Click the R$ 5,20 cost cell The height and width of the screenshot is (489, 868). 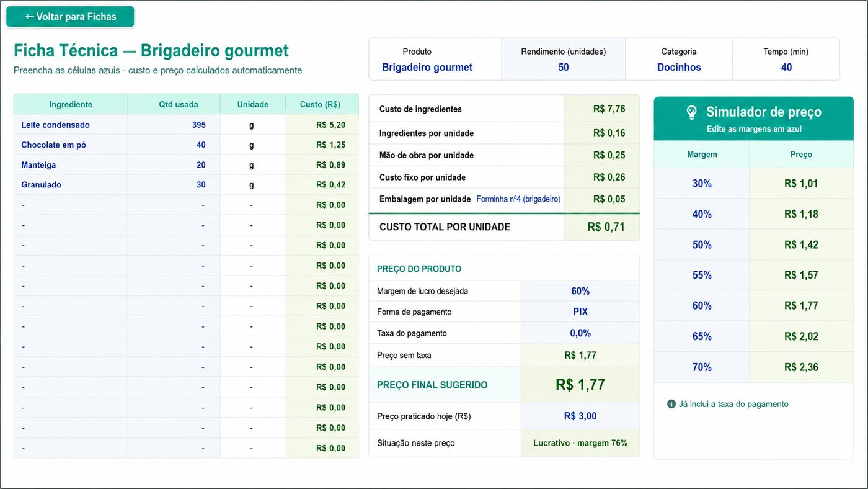322,125
